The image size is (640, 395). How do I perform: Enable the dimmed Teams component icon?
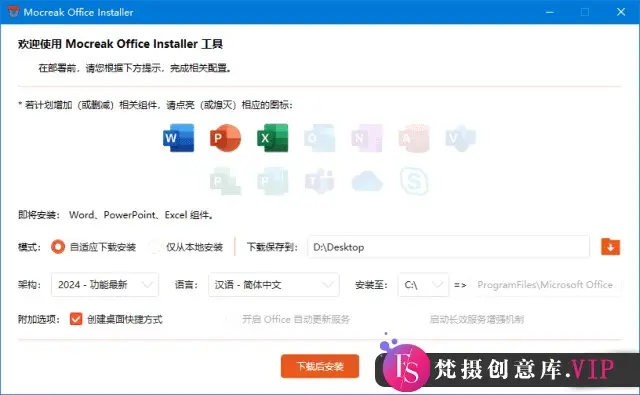coord(320,181)
